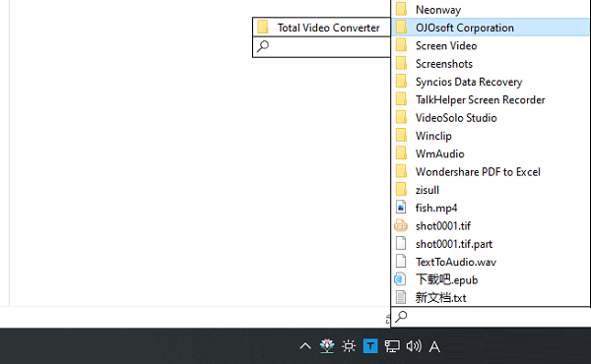Image resolution: width=591 pixels, height=364 pixels.
Task: Click the flower tray icon in taskbar
Action: tap(327, 346)
